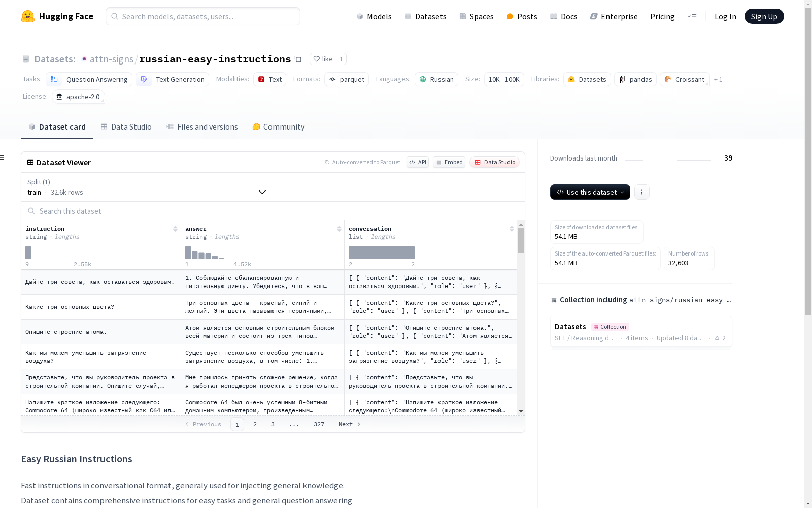
Task: Click the page scrollbar down arrow
Action: pos(808,504)
